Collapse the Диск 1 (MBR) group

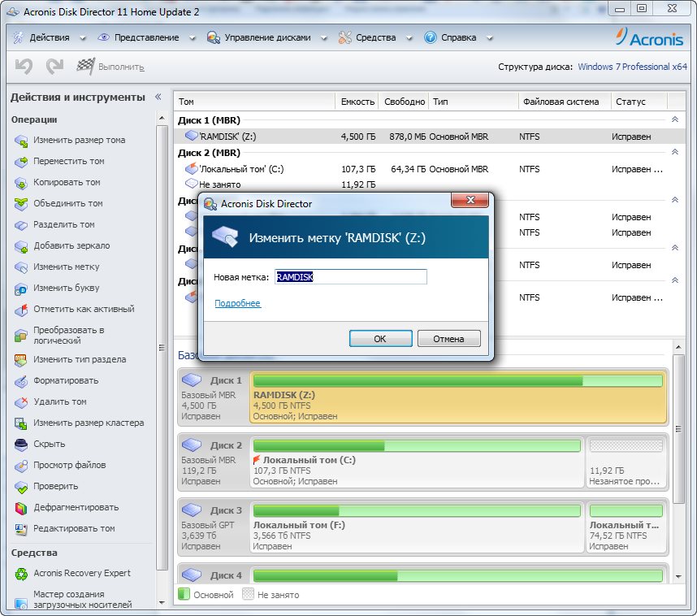pyautogui.click(x=674, y=119)
